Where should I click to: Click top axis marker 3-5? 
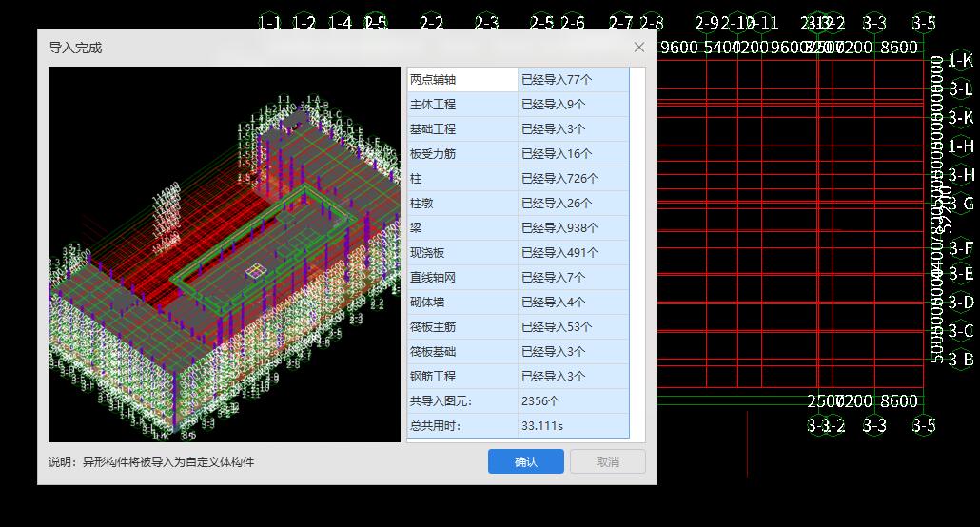(923, 23)
